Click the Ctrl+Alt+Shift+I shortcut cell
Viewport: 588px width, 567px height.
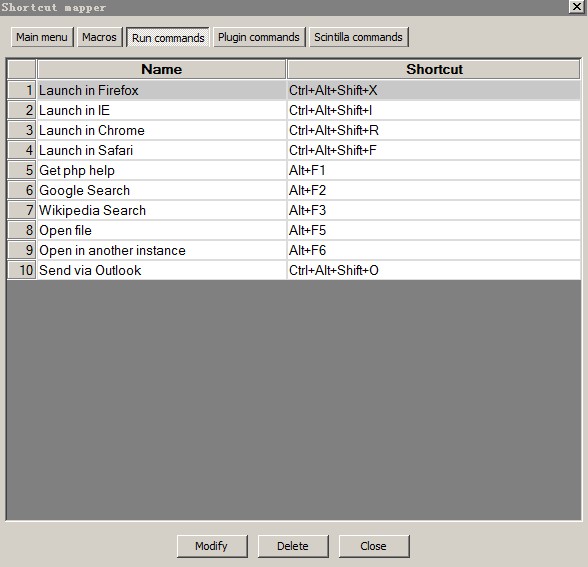(x=434, y=110)
